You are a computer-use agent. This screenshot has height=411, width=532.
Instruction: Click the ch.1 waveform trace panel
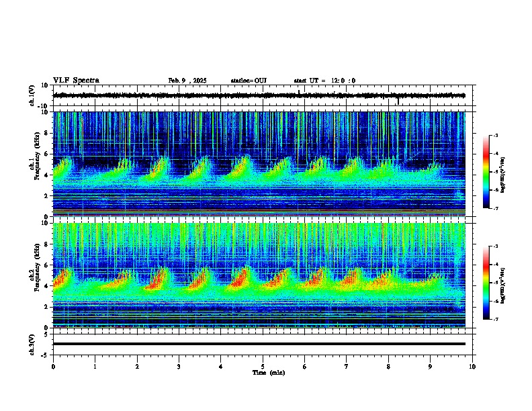point(264,95)
